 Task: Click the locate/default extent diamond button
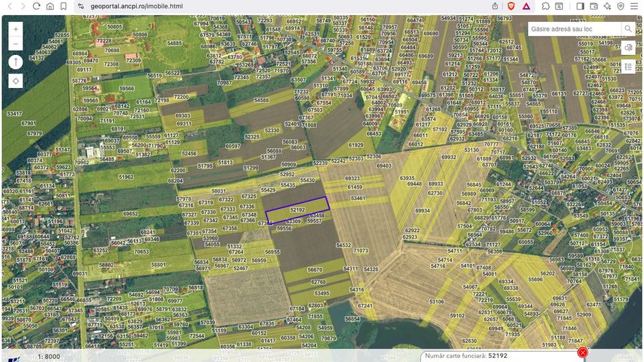(x=16, y=80)
